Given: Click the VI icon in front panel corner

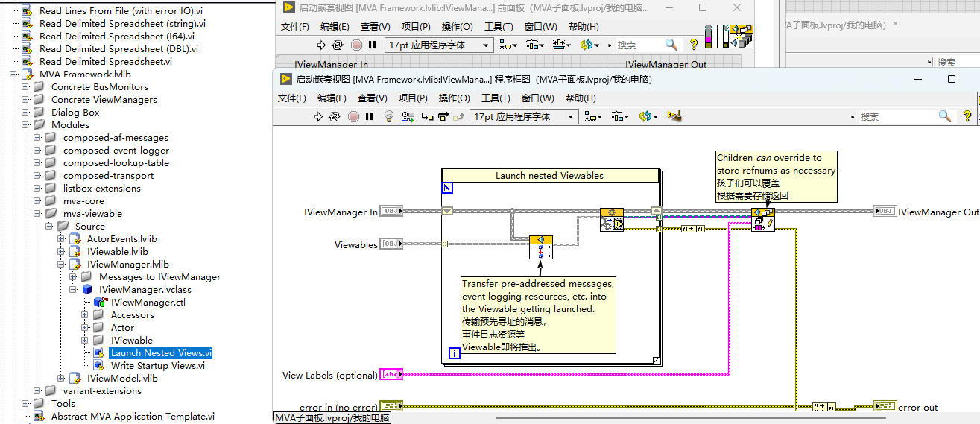Looking at the screenshot, I should click(x=742, y=37).
